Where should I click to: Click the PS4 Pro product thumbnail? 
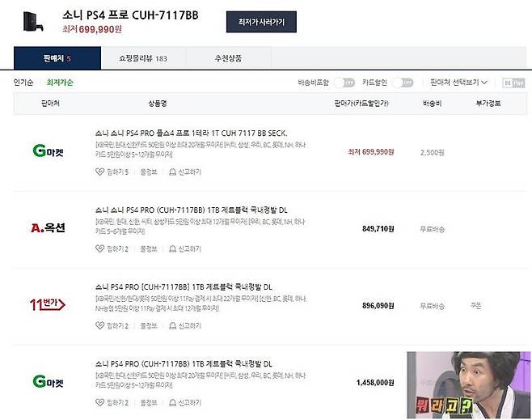pos(33,22)
